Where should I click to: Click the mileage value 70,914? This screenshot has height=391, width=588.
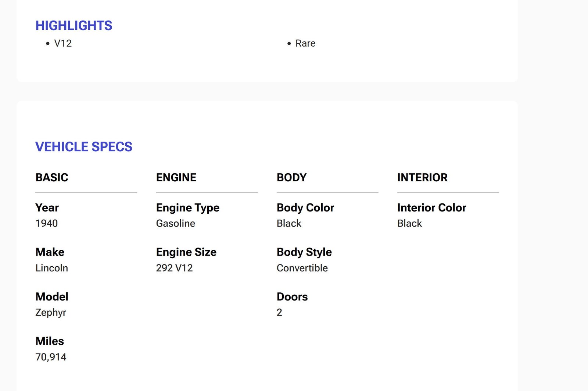point(51,357)
